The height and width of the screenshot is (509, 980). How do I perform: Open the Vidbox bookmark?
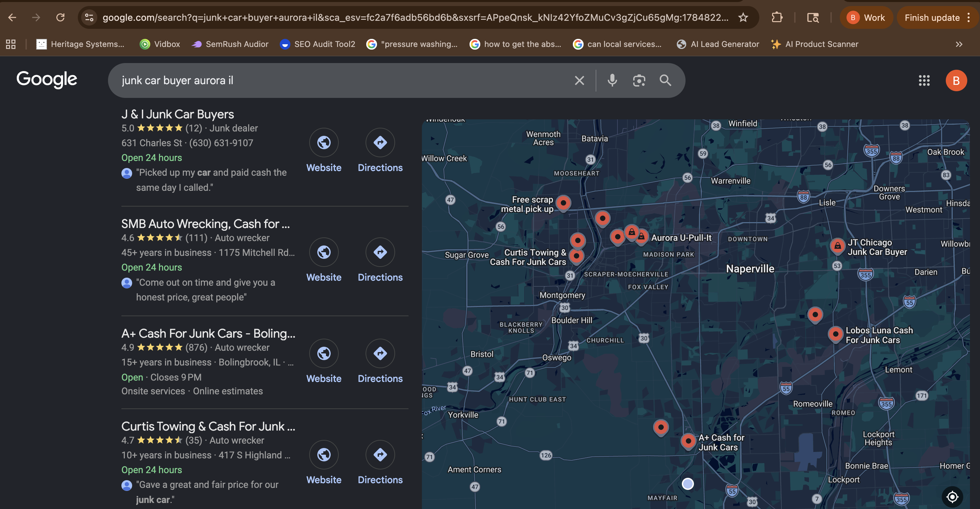[x=160, y=44]
